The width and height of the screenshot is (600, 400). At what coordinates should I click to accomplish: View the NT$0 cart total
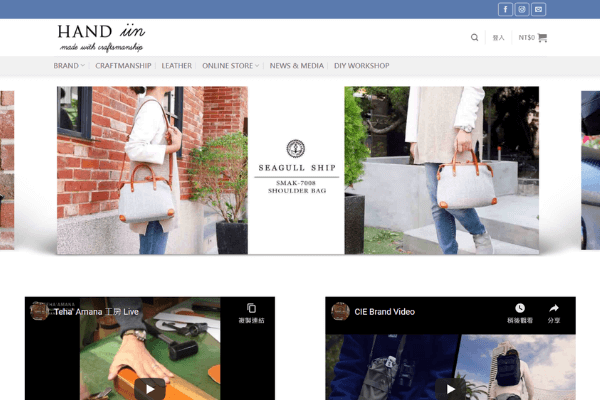pyautogui.click(x=527, y=38)
